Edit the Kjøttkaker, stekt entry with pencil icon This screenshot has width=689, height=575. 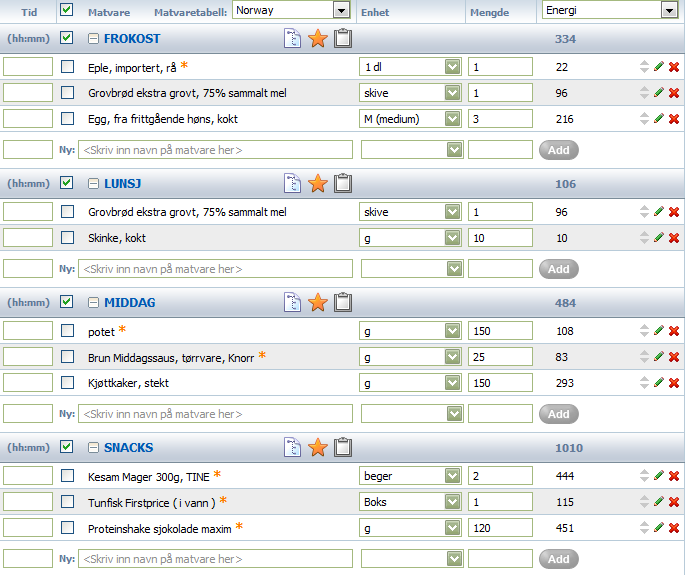(659, 382)
